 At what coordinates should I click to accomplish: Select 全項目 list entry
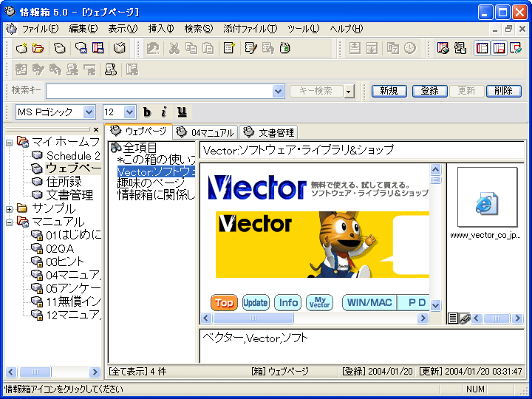(140, 148)
